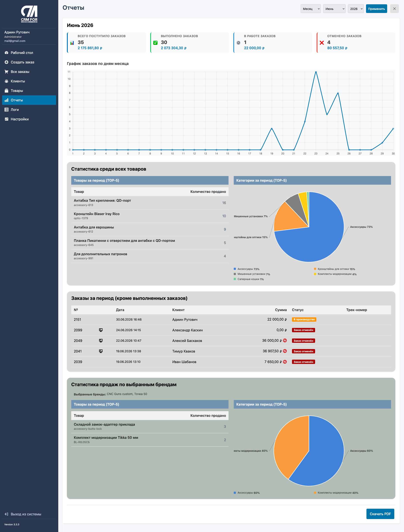Click the red cross icon in cancelled orders card
Viewport: 404px width, 532px height.
pyautogui.click(x=322, y=43)
